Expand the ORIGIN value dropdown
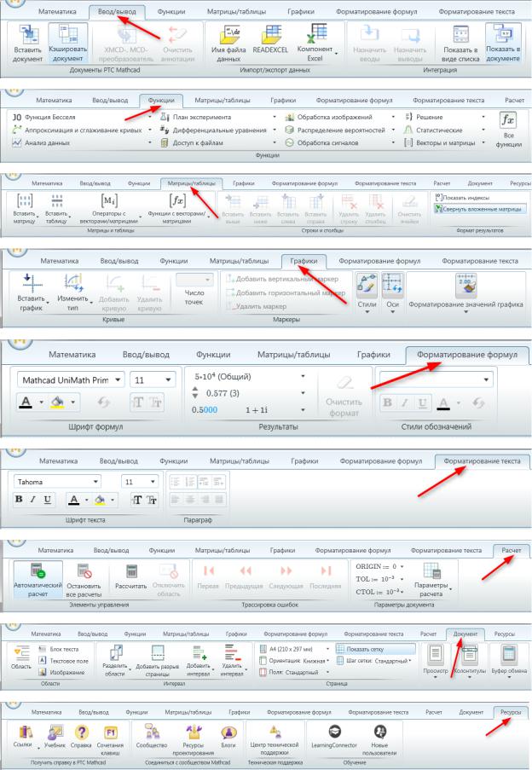532x770 pixels. coord(402,567)
